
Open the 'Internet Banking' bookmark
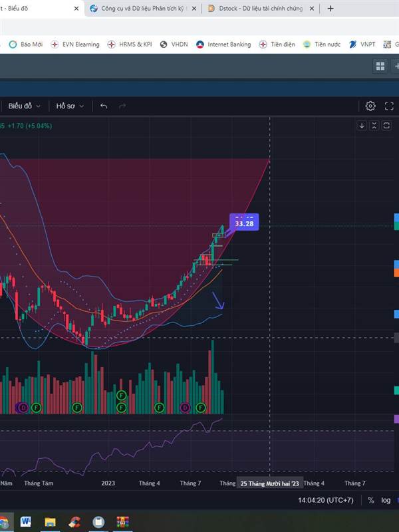pos(223,45)
